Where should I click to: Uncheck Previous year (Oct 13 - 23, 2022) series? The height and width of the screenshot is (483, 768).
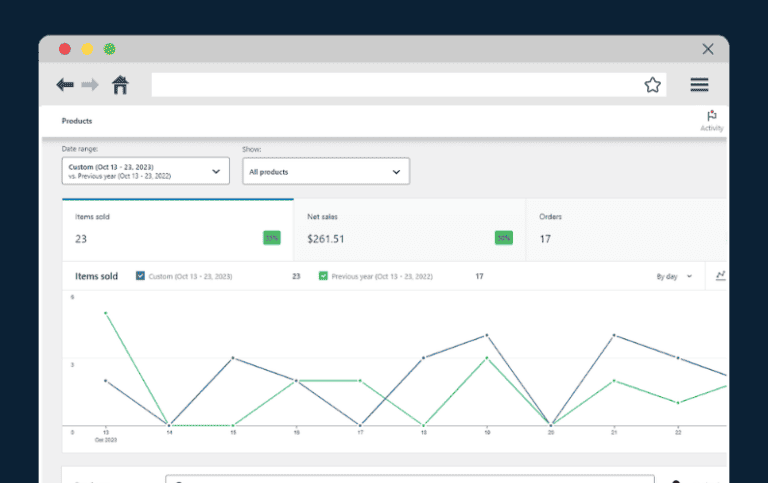[323, 276]
